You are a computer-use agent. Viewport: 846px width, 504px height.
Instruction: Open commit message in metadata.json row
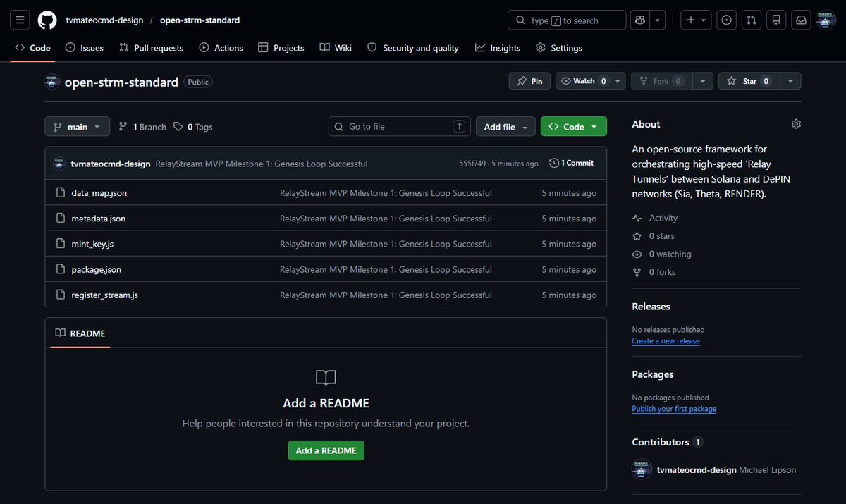tap(386, 219)
